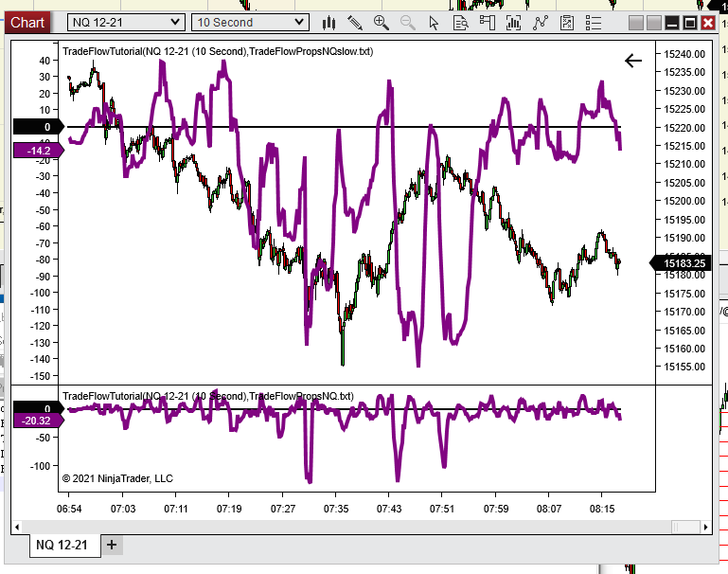Click the © 2021 NinjaTrader, LLC text
Image resolution: width=728 pixels, height=574 pixels.
tap(117, 478)
